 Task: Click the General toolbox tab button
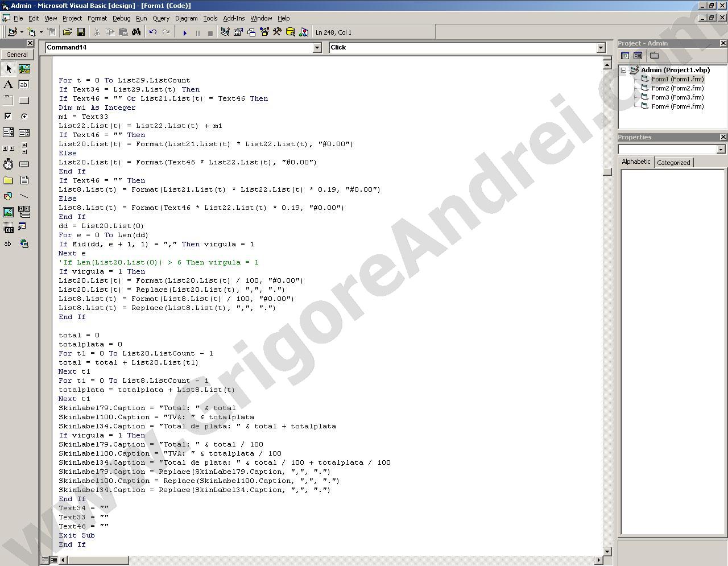[x=17, y=55]
